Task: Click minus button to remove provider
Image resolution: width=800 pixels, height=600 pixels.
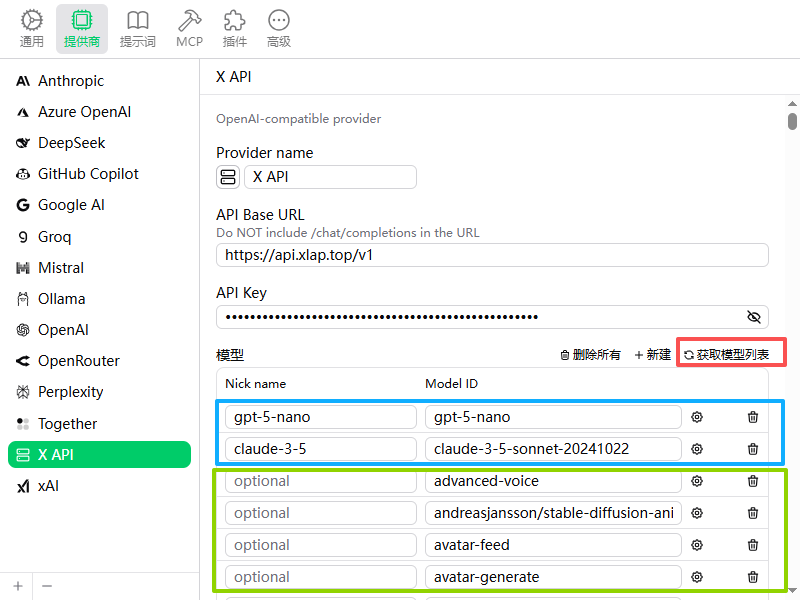Action: [47, 586]
